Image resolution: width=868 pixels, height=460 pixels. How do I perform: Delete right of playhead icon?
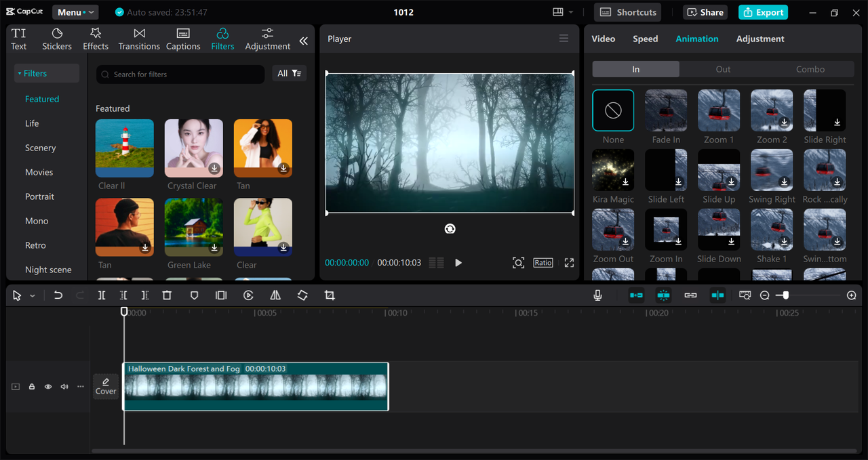pyautogui.click(x=145, y=295)
